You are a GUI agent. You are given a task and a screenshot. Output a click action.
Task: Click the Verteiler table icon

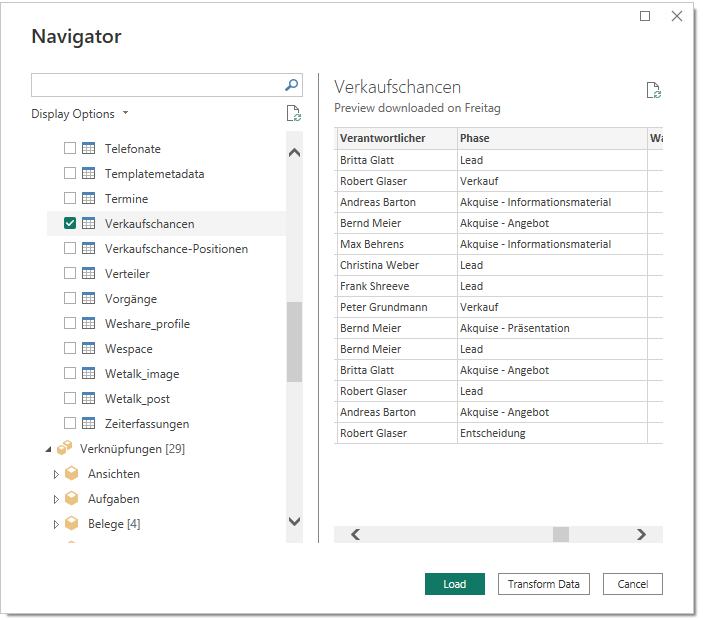point(89,273)
